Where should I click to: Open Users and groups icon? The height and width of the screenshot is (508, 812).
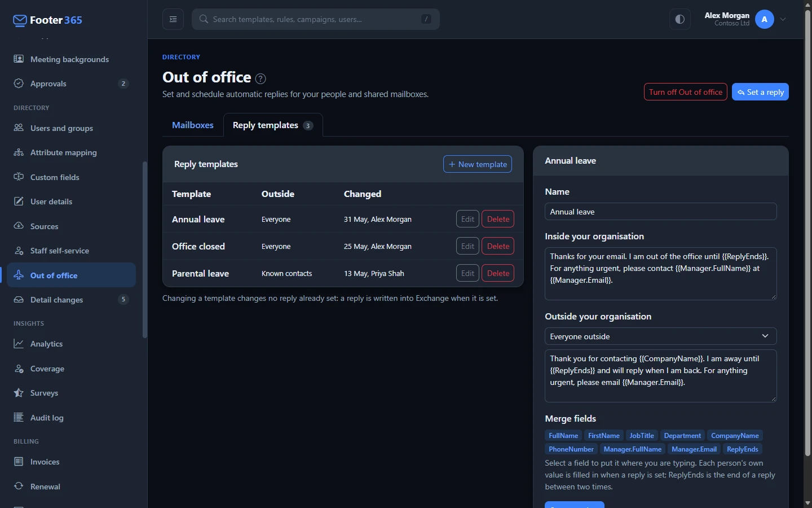(x=19, y=128)
